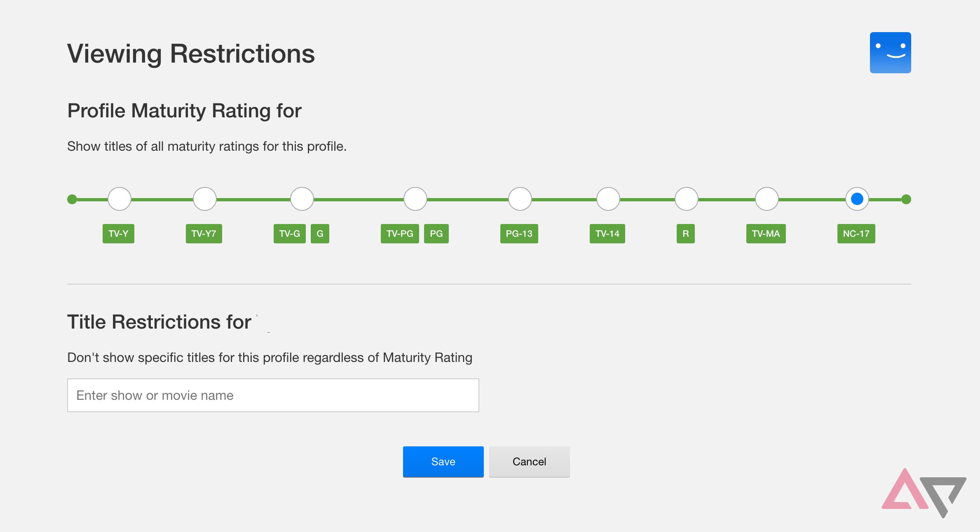The width and height of the screenshot is (980, 532).
Task: Click the green PG label badge
Action: point(436,233)
